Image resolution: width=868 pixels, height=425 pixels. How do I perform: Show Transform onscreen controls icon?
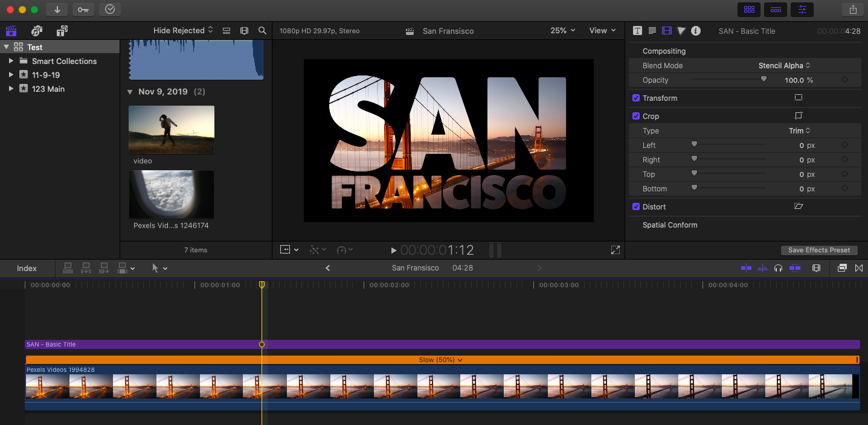[799, 97]
